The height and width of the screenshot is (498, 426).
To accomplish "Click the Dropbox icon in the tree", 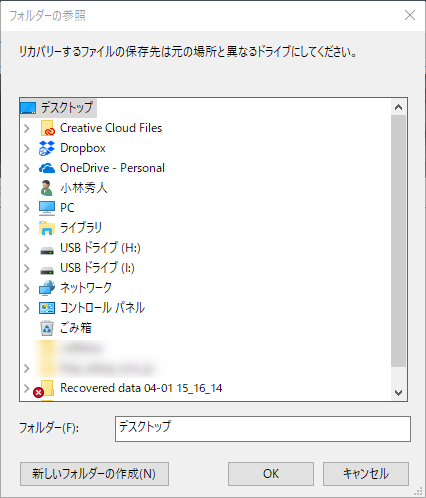I will 47,148.
